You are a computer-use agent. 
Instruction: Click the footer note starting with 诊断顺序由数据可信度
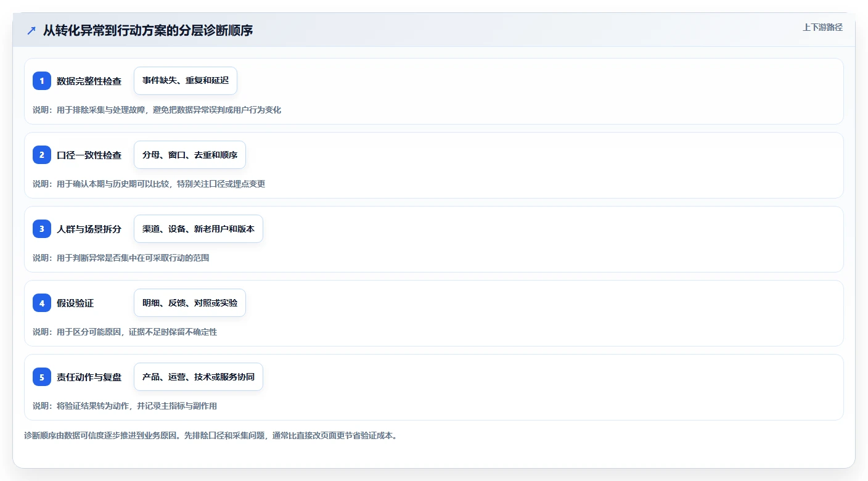(211, 435)
